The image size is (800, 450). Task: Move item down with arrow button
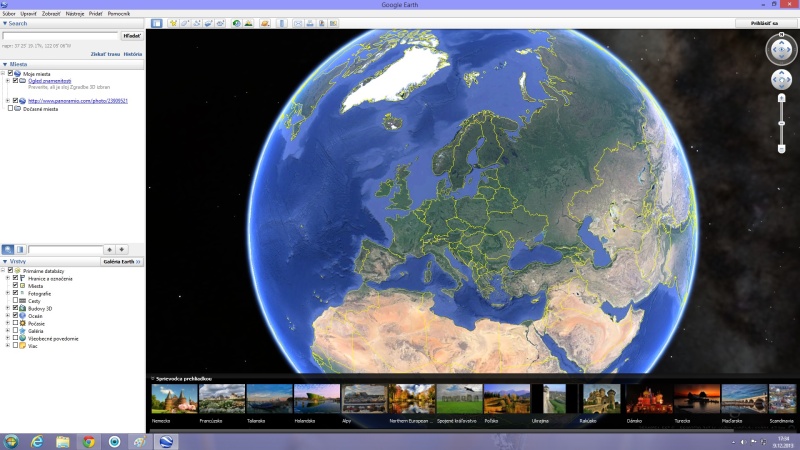(121, 249)
